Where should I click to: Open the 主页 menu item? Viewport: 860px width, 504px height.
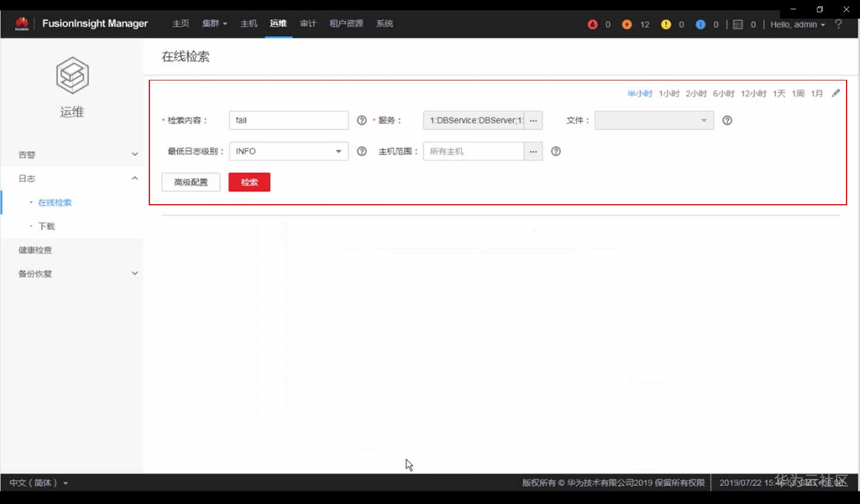click(x=181, y=23)
